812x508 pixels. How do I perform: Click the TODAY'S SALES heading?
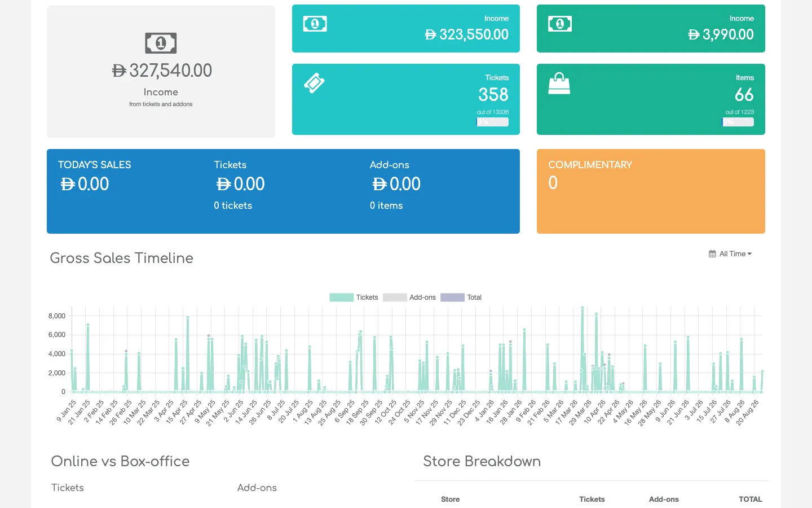(x=95, y=165)
